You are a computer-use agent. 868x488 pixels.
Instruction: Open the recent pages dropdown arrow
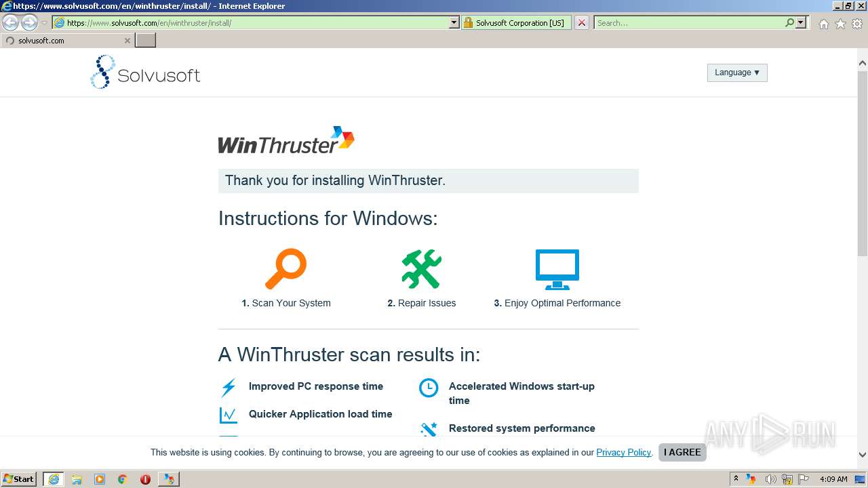click(44, 23)
